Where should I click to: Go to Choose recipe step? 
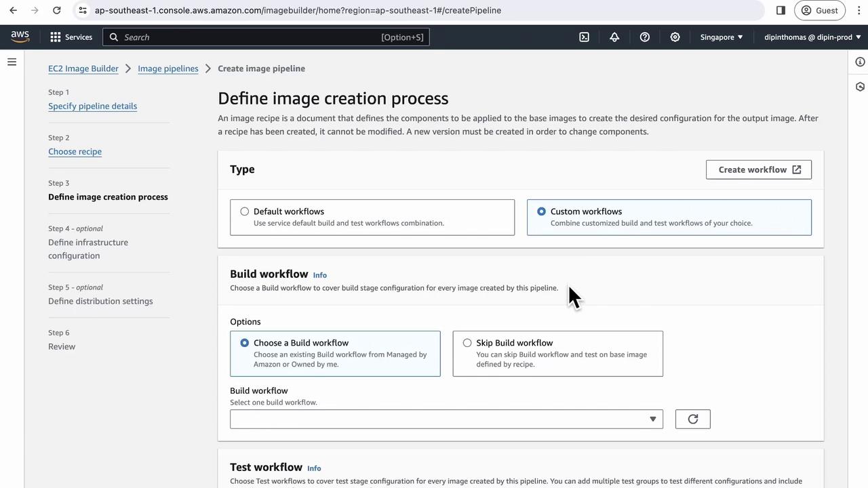75,152
